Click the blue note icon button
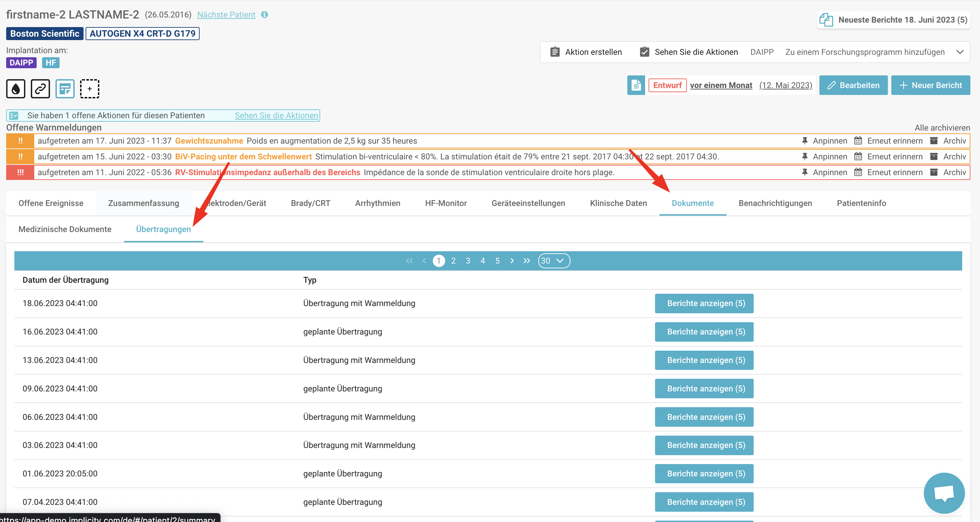Viewport: 980px width, 522px height. (x=65, y=89)
